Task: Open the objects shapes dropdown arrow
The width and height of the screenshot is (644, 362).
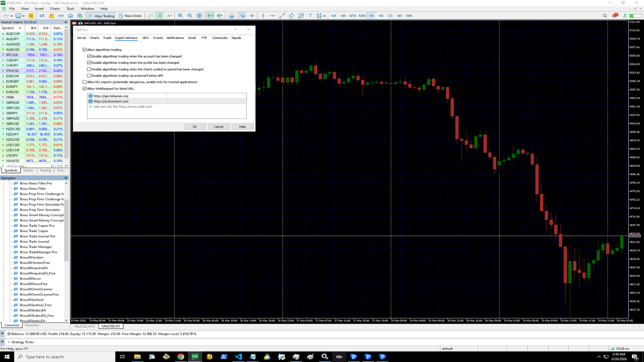Action: point(324,16)
